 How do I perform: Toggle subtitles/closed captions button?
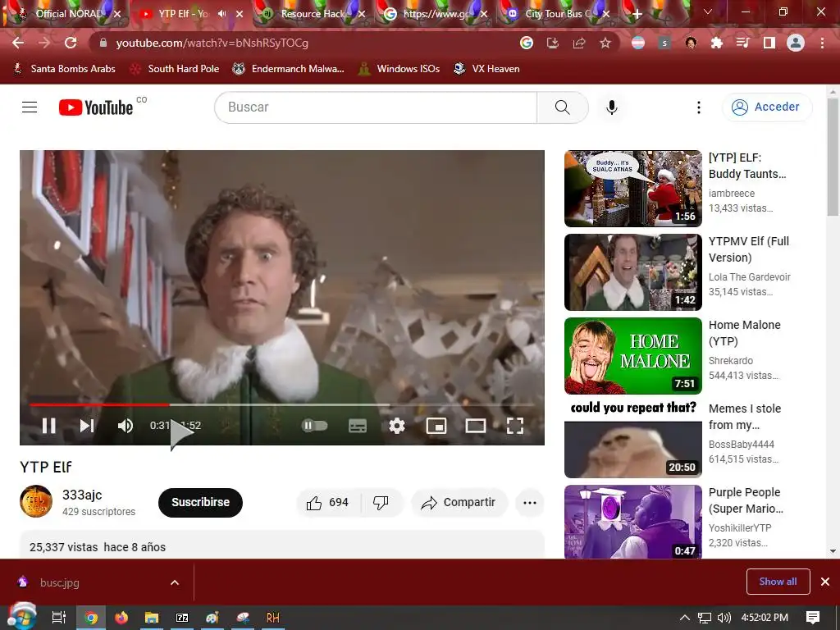point(358,426)
